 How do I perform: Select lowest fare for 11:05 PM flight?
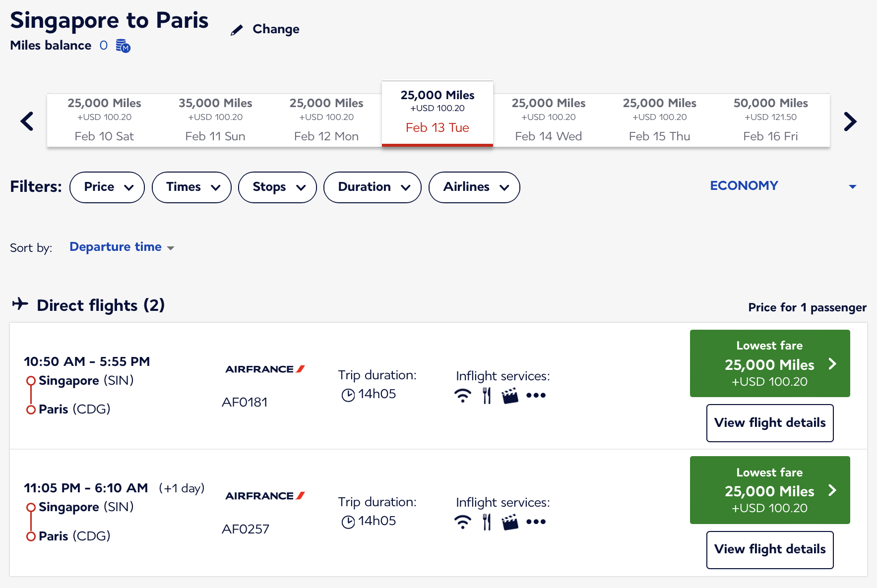[769, 490]
